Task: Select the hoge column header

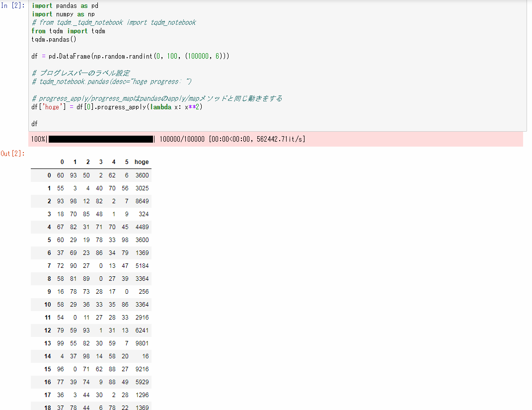Action: pyautogui.click(x=141, y=162)
